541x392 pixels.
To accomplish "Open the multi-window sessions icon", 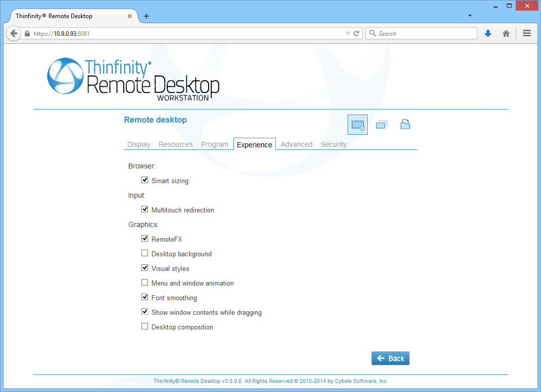I will [x=381, y=124].
